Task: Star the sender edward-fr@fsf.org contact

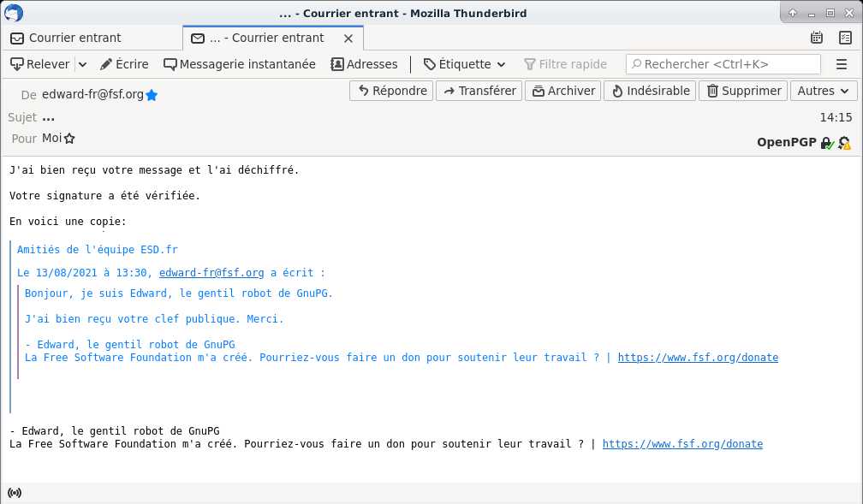Action: coord(152,95)
